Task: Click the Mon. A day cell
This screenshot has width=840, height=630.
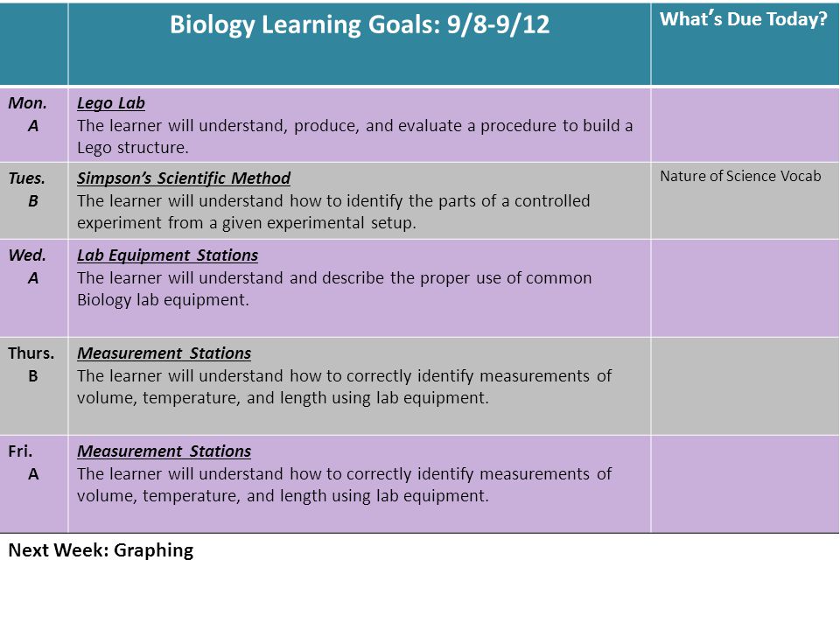Action: point(34,125)
